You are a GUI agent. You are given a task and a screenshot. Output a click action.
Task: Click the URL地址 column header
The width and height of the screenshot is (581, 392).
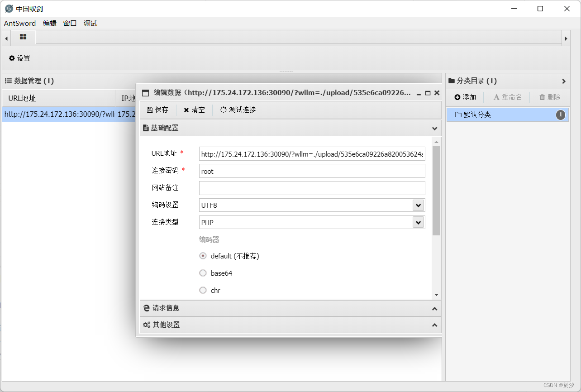coord(59,98)
